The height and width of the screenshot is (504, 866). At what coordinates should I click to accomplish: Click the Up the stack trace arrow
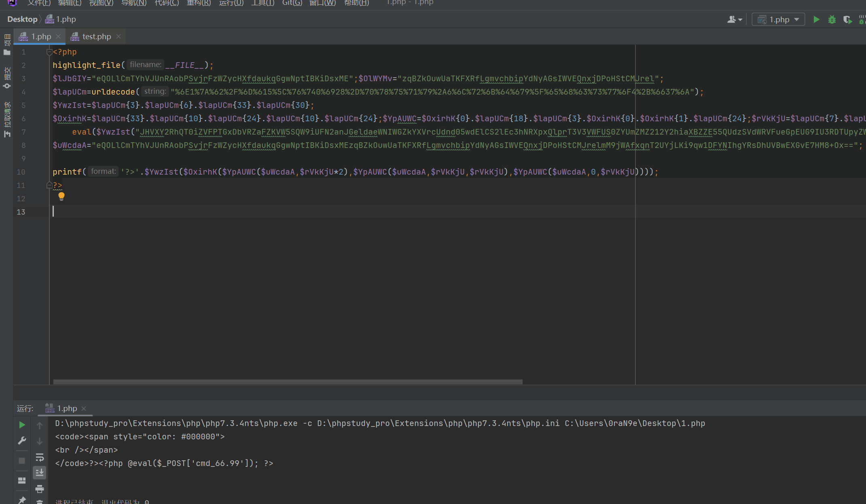[x=40, y=425]
